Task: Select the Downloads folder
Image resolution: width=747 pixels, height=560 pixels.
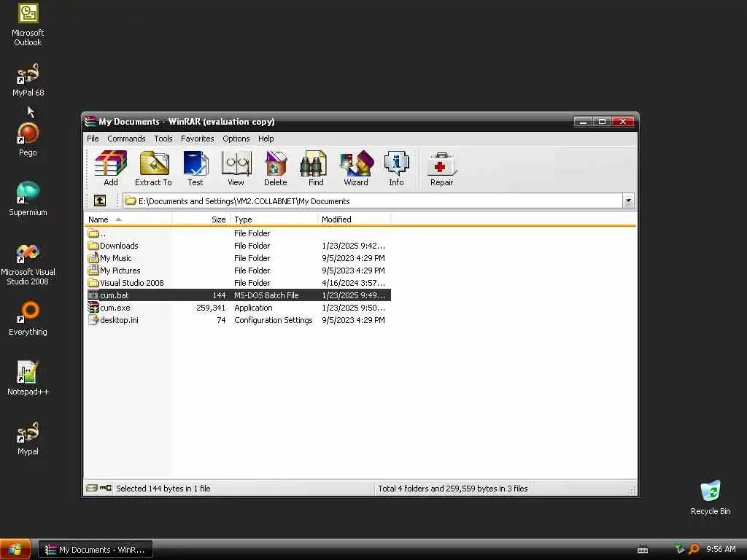Action: click(239, 246)
